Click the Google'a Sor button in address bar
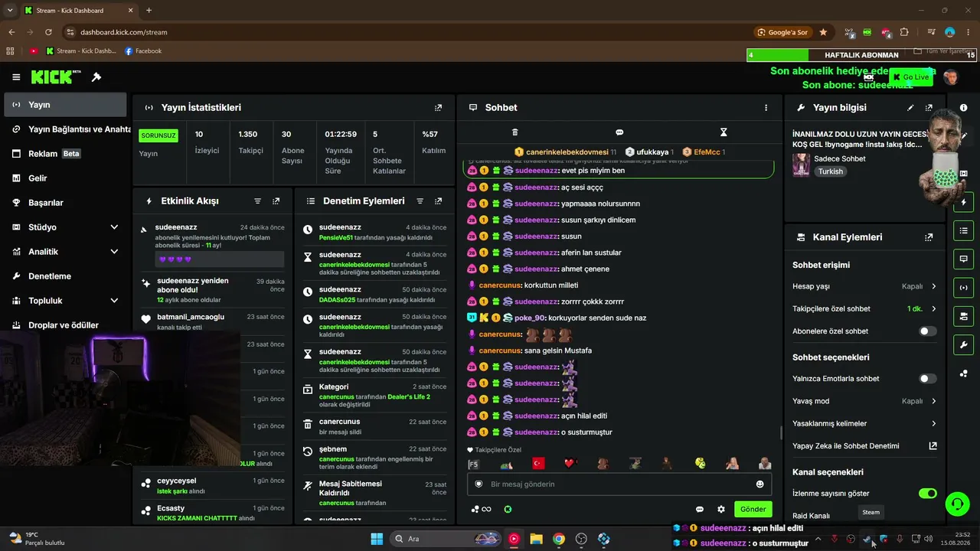 (782, 32)
